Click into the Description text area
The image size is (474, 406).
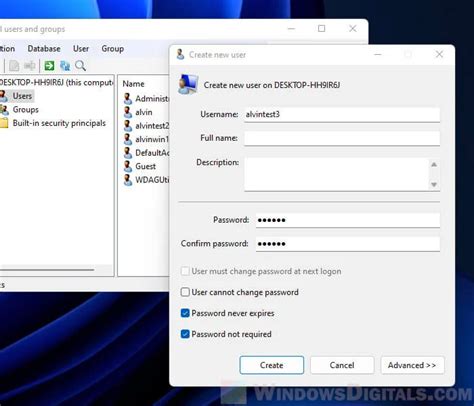coord(337,174)
